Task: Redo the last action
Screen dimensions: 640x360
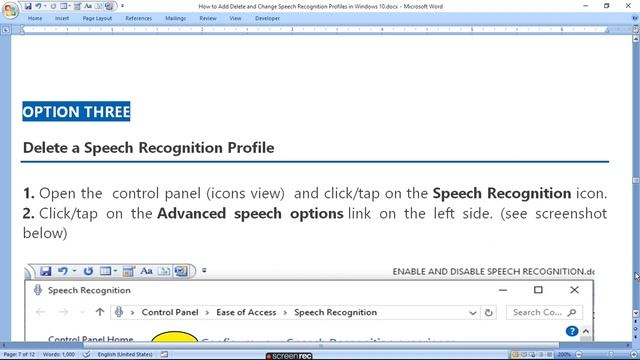Action: 53,6
